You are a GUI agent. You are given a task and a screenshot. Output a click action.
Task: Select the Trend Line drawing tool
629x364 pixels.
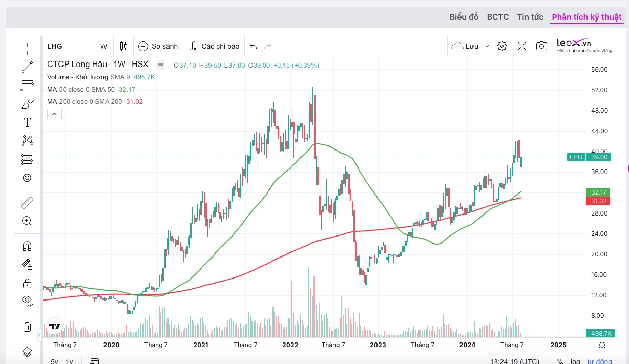click(x=27, y=67)
